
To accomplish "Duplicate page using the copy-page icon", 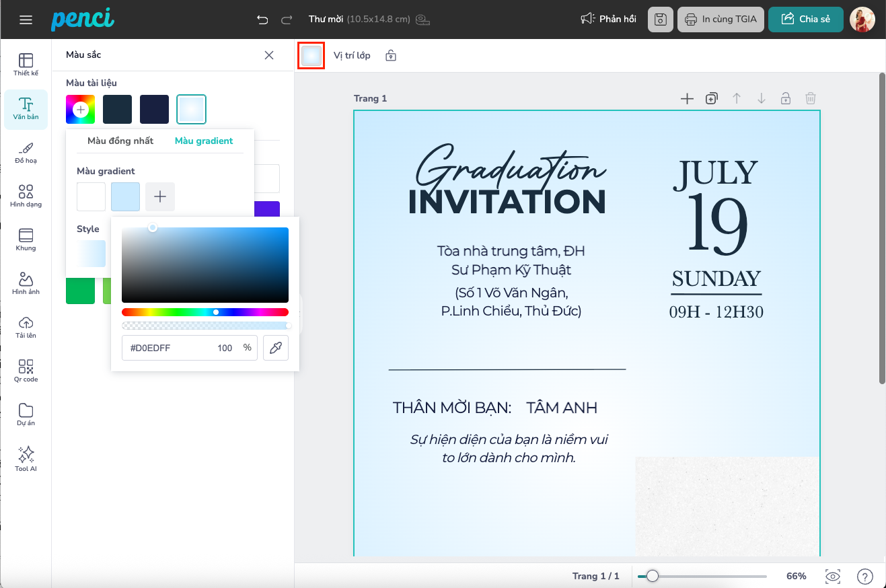I will click(x=711, y=99).
